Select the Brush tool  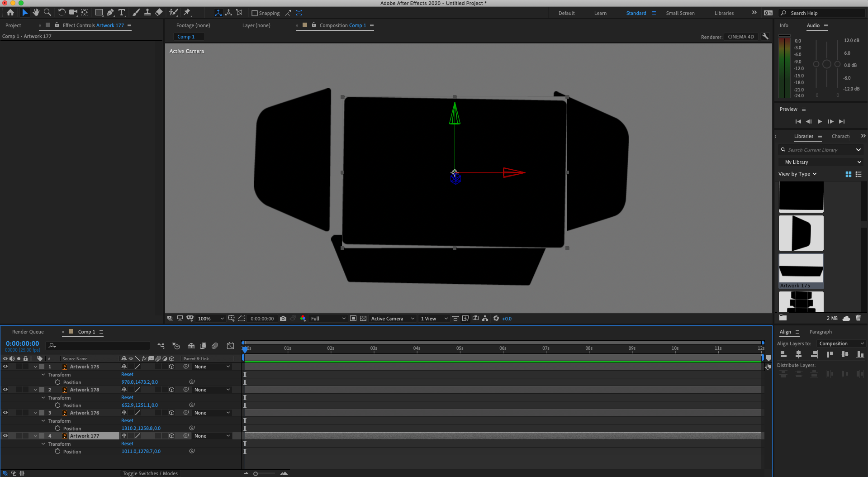[136, 12]
